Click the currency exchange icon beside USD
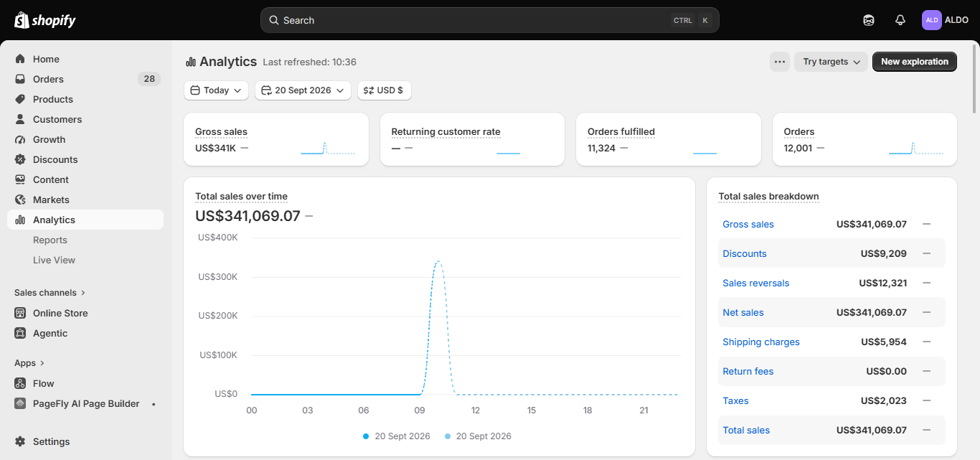The width and height of the screenshot is (980, 460). (369, 90)
